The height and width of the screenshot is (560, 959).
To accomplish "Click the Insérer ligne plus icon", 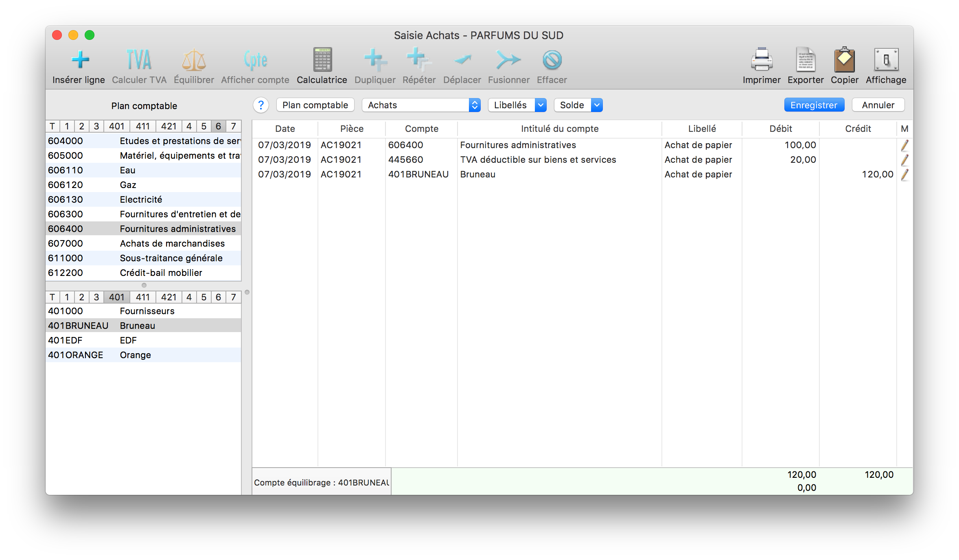I will click(80, 60).
